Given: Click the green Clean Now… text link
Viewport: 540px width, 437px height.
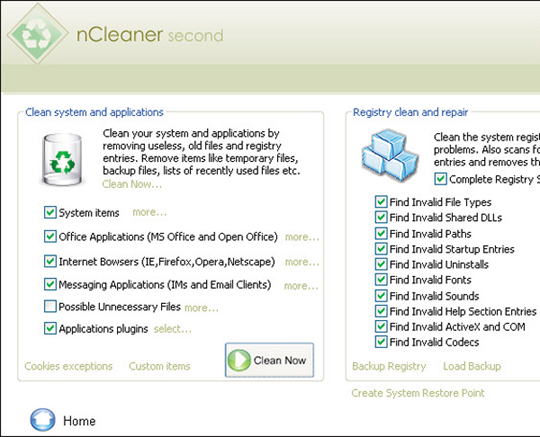Looking at the screenshot, I should (x=132, y=184).
